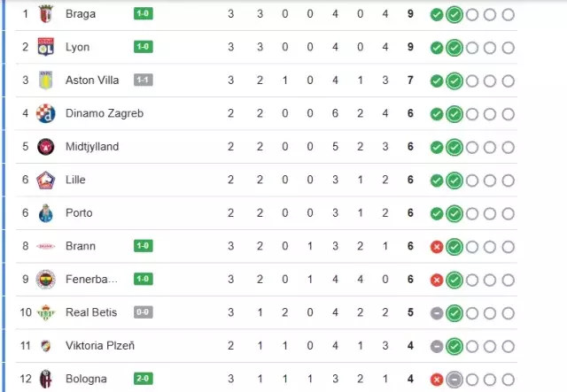Click the Dinamo Zagreb club crest
Viewport: 567px width, 392px height.
click(46, 113)
